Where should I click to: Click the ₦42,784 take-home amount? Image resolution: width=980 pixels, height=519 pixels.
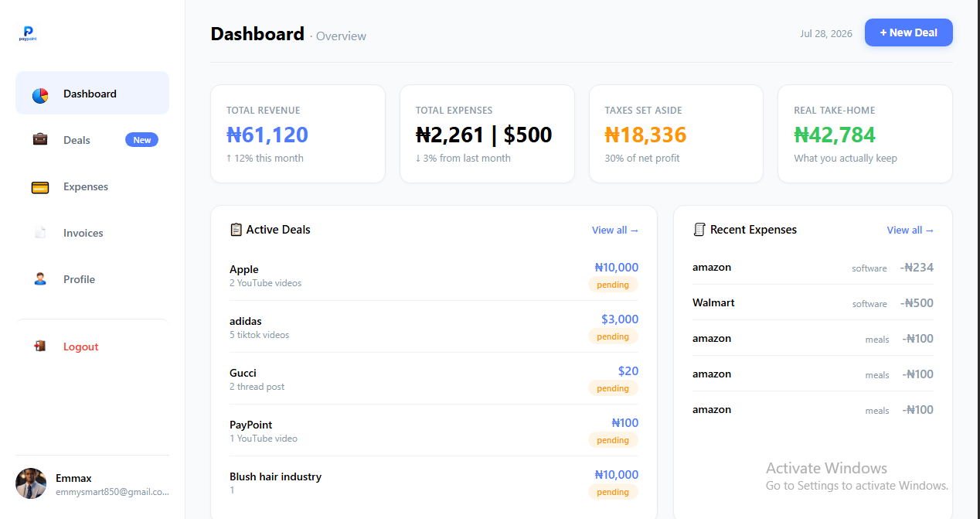pyautogui.click(x=835, y=135)
